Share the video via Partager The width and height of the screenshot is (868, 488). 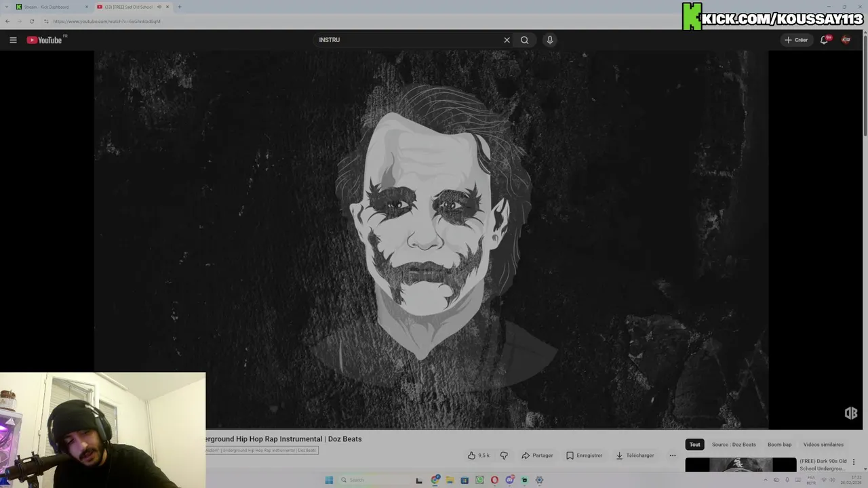tap(537, 455)
